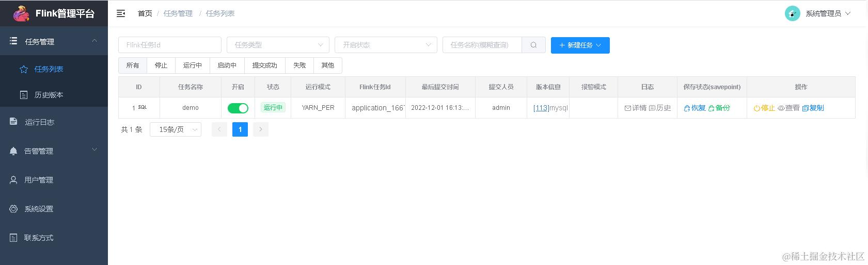Click the 任务列表 star icon
The height and width of the screenshot is (265, 868).
click(x=24, y=69)
